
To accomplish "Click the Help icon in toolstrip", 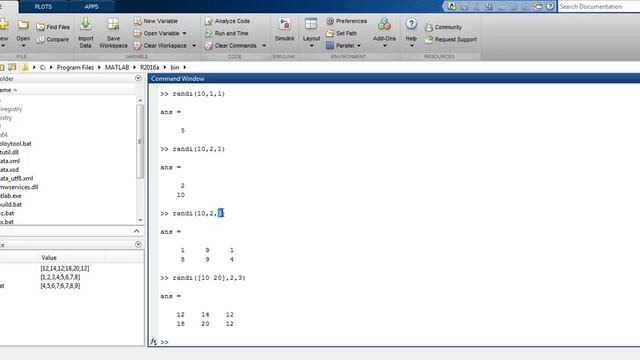I will coord(411,24).
